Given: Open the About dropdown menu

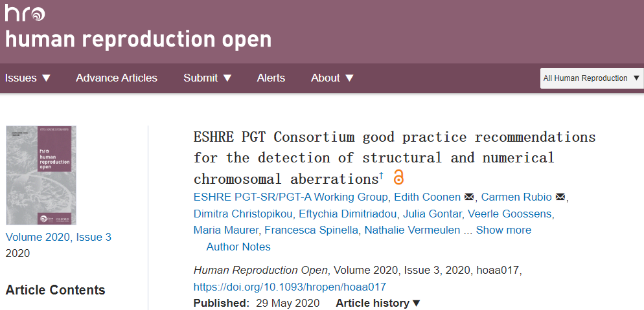Looking at the screenshot, I should pos(332,78).
